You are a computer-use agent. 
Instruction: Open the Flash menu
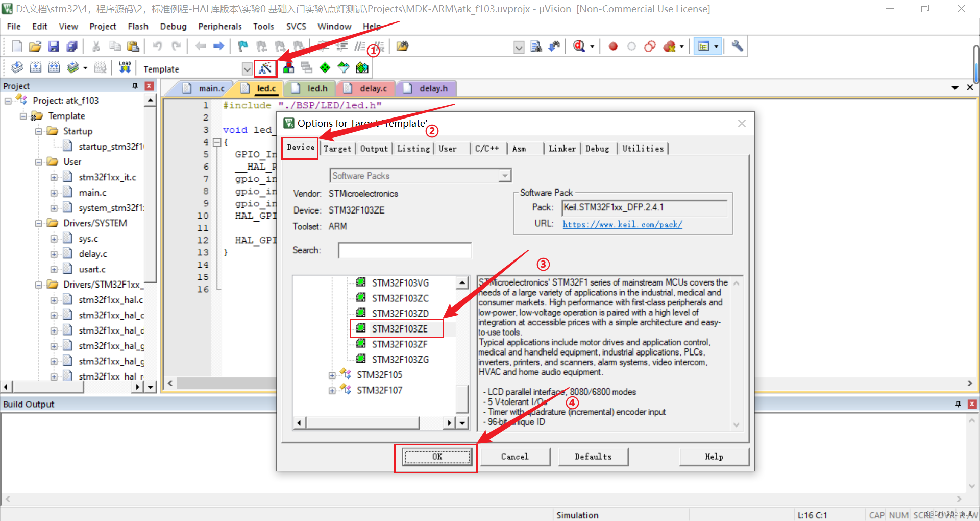[x=138, y=26]
